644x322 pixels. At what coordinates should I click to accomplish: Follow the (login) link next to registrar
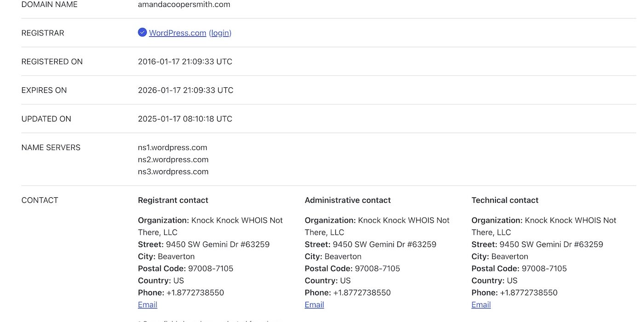[x=220, y=33]
